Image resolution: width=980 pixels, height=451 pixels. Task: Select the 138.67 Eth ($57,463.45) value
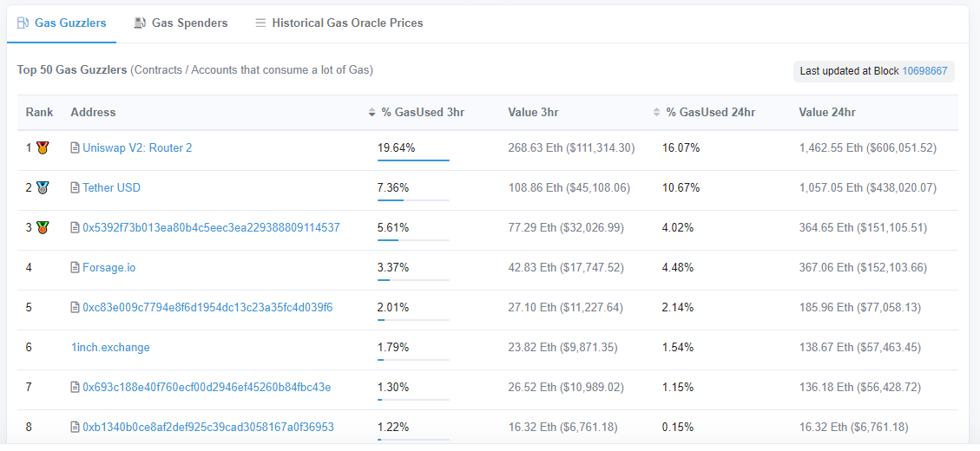pyautogui.click(x=860, y=347)
